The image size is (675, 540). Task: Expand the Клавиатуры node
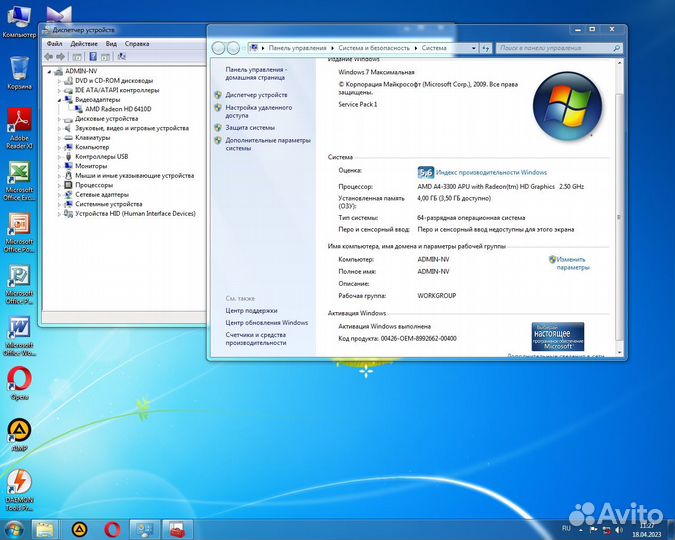tap(59, 138)
